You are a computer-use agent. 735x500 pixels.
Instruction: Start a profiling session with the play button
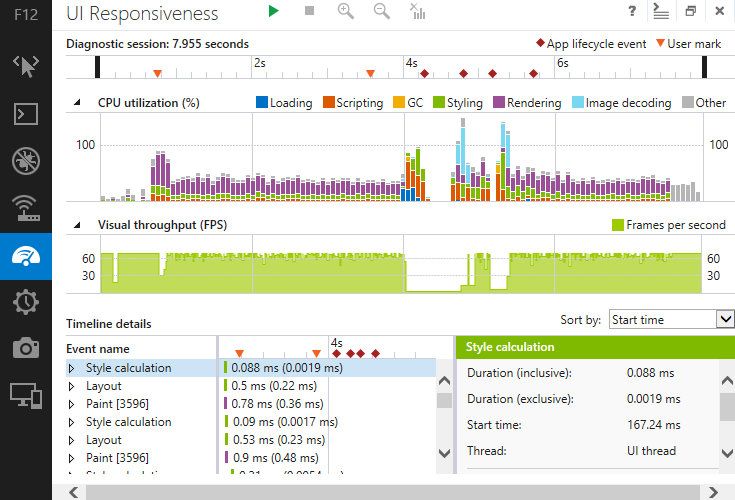pos(274,11)
